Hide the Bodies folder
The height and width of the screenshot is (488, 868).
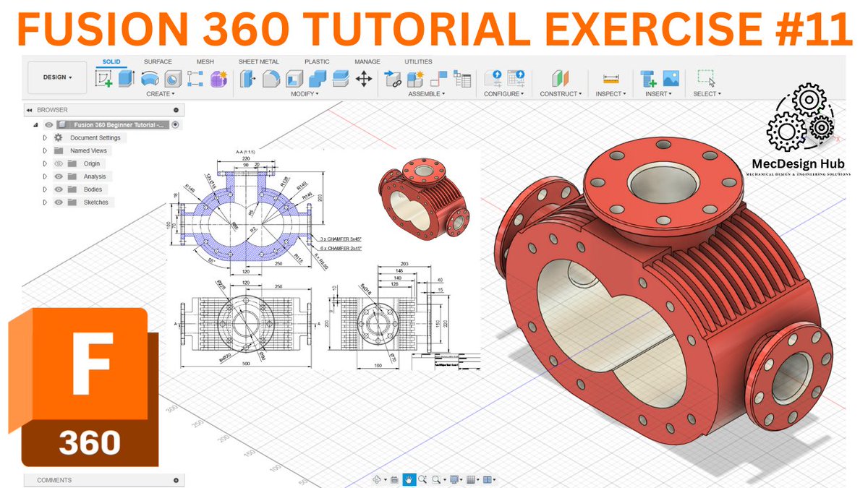click(x=59, y=189)
